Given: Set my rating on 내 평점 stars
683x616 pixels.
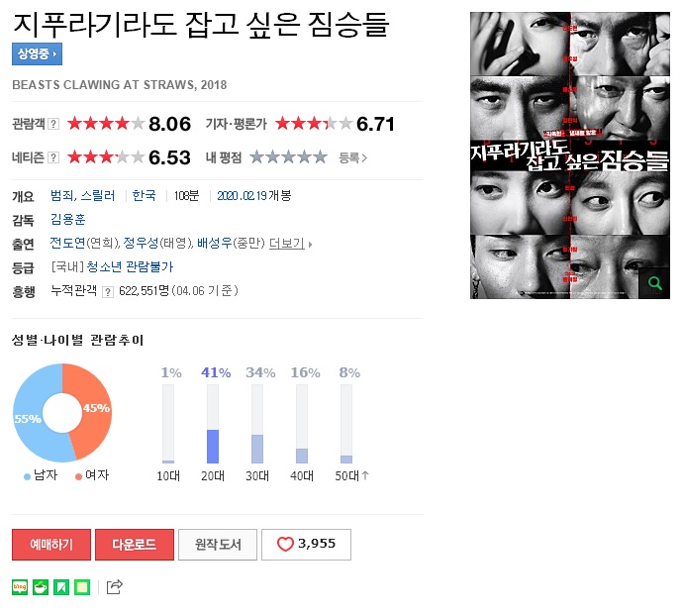Looking at the screenshot, I should coord(288,156).
